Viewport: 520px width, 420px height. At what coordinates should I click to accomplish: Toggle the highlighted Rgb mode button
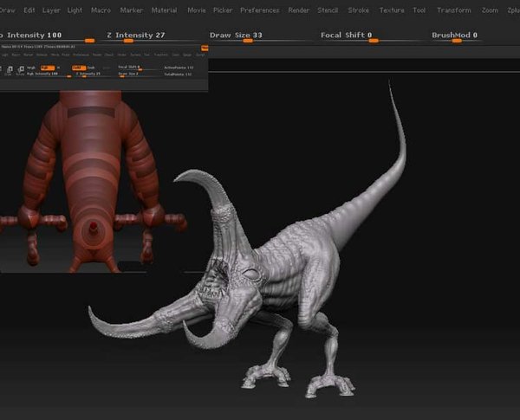pyautogui.click(x=48, y=68)
